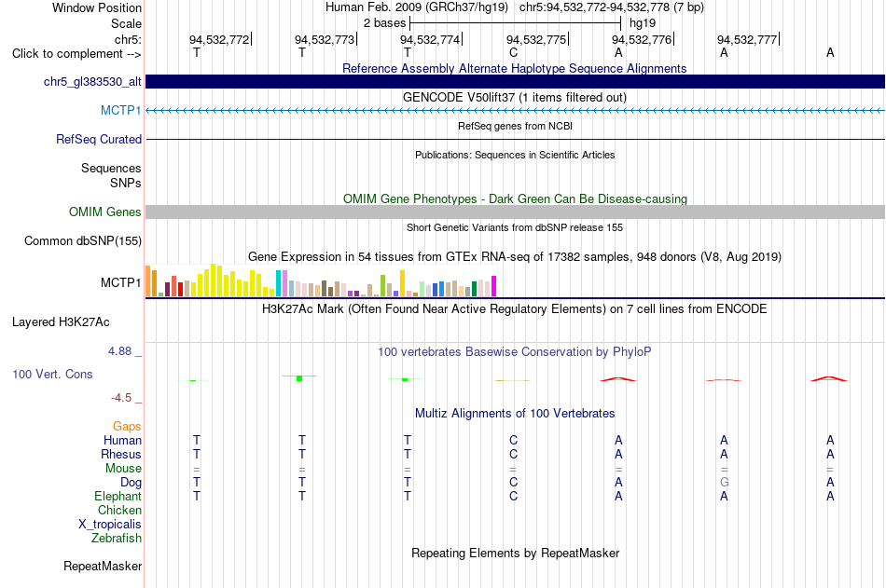The width and height of the screenshot is (886, 588).
Task: Open Short Genetic Variants from dbSNP title
Action: (x=515, y=227)
